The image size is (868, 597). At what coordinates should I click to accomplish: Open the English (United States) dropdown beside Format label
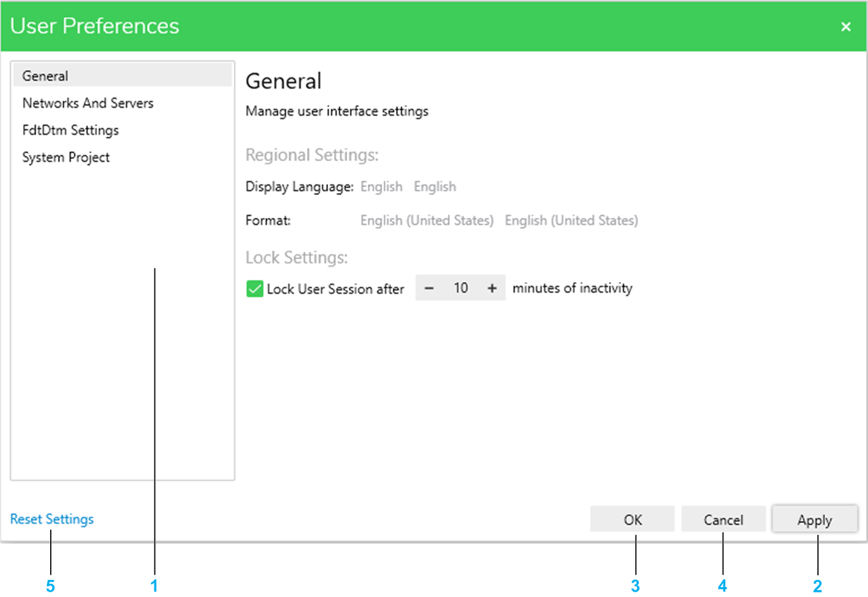pyautogui.click(x=427, y=221)
